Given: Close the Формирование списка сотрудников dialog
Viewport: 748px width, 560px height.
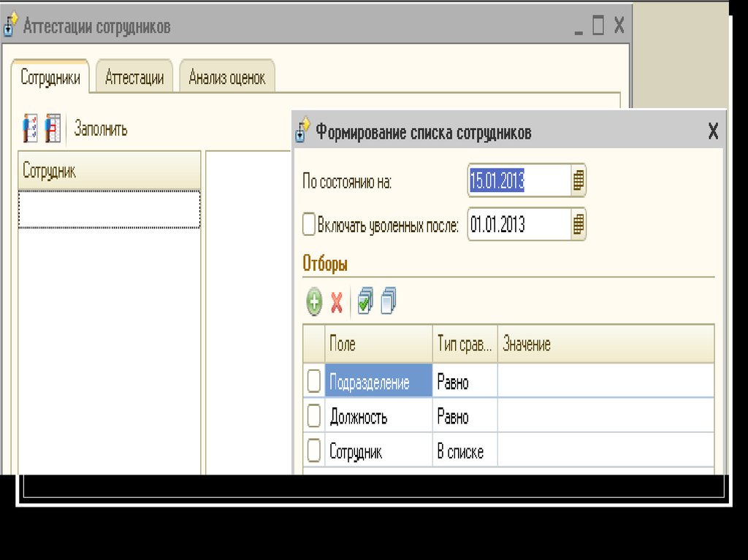Looking at the screenshot, I should 713,131.
